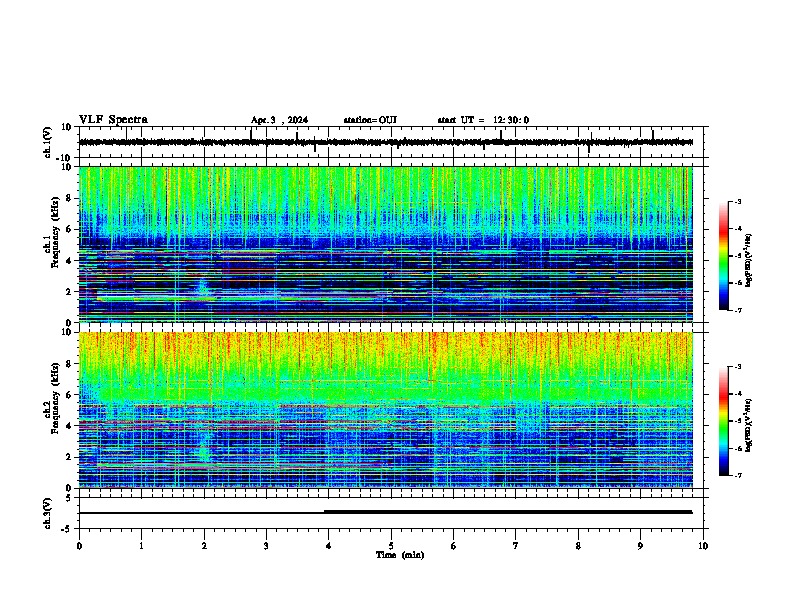Click the time axis tick label "10"
The width and height of the screenshot is (792, 612).
[703, 546]
